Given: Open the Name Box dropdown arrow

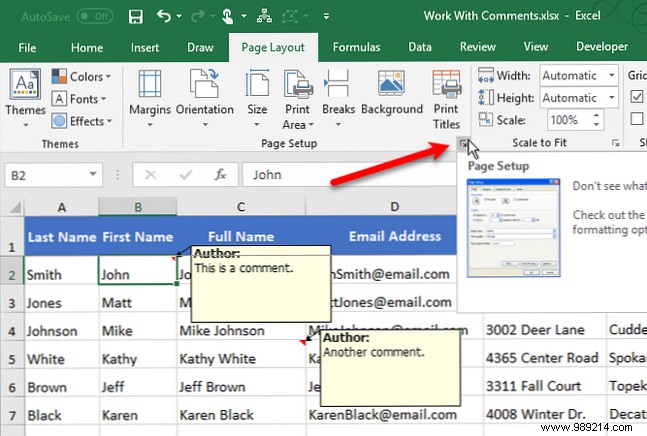Looking at the screenshot, I should 93,174.
